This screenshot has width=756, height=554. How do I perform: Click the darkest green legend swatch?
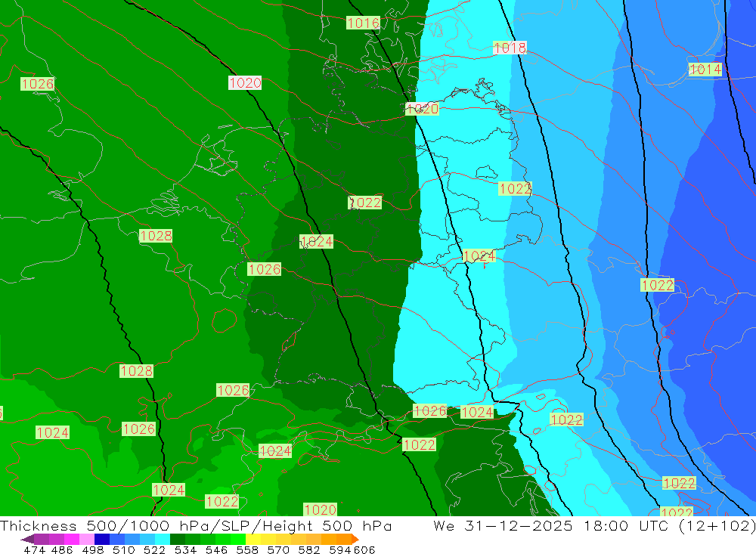[x=178, y=539]
